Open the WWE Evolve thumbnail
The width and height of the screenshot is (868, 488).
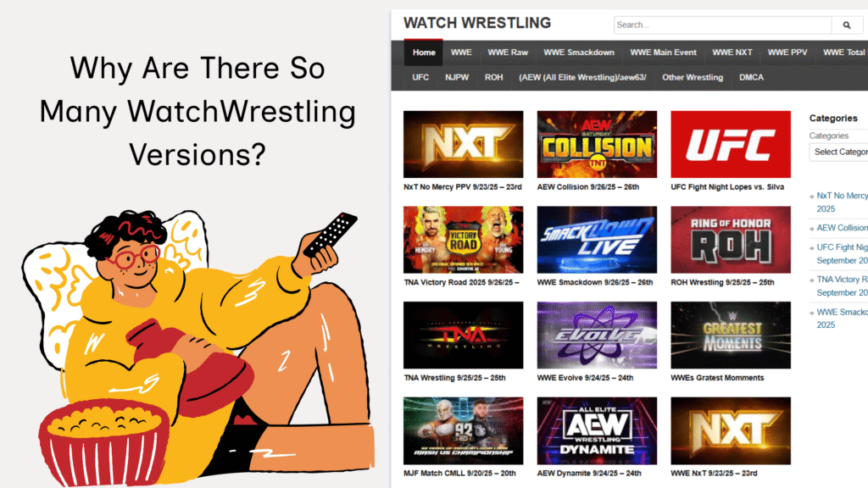click(597, 335)
